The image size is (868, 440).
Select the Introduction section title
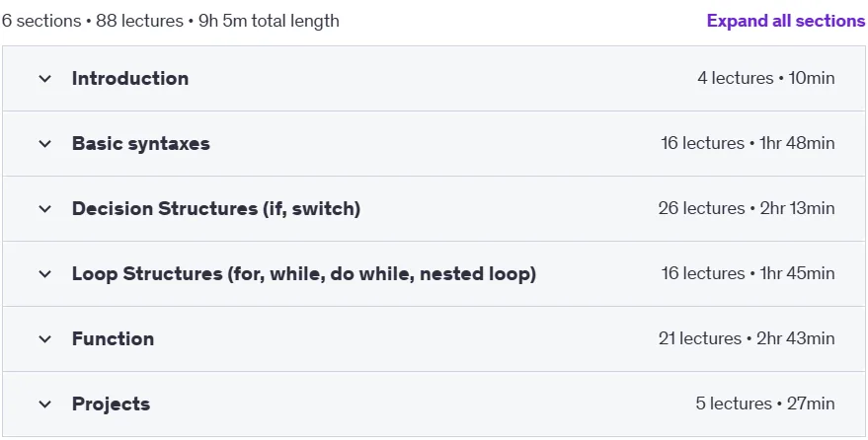click(130, 79)
